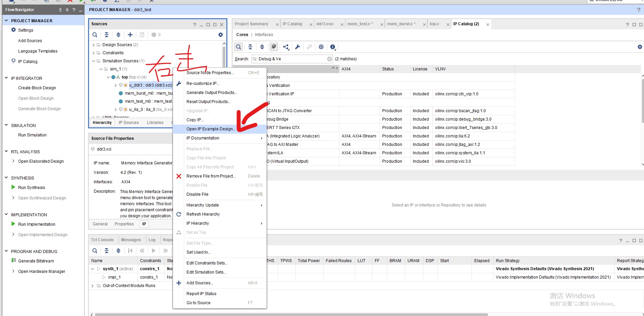
Task: Choose Generate Output Products menu entry
Action: click(x=220, y=93)
